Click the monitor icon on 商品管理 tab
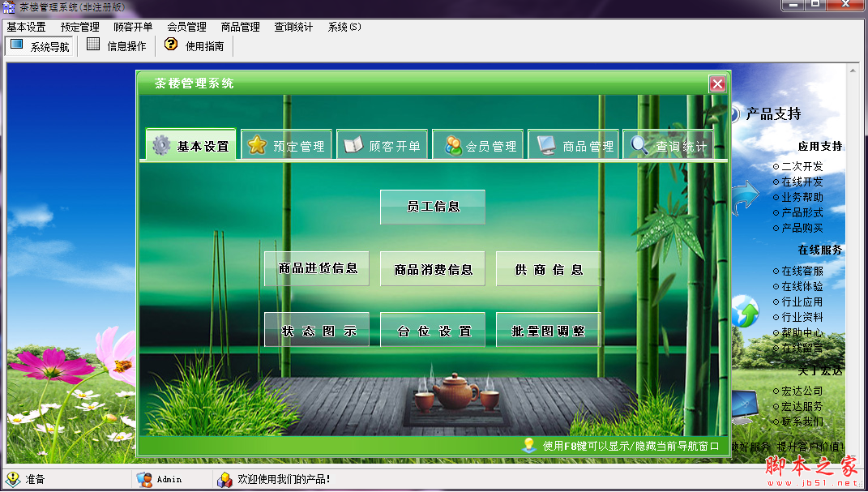868x492 pixels. (546, 146)
